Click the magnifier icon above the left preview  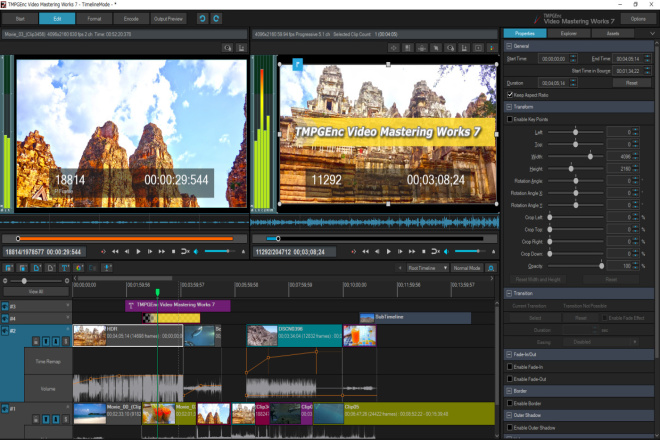click(228, 48)
